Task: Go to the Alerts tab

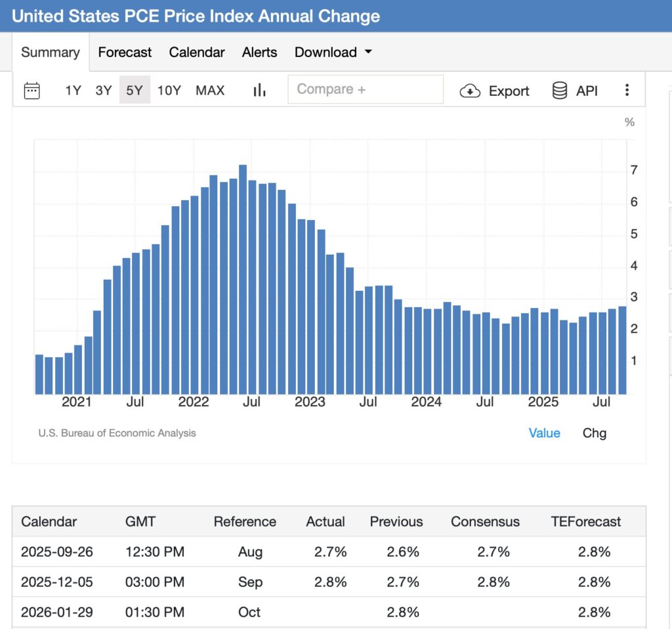Action: (x=259, y=53)
